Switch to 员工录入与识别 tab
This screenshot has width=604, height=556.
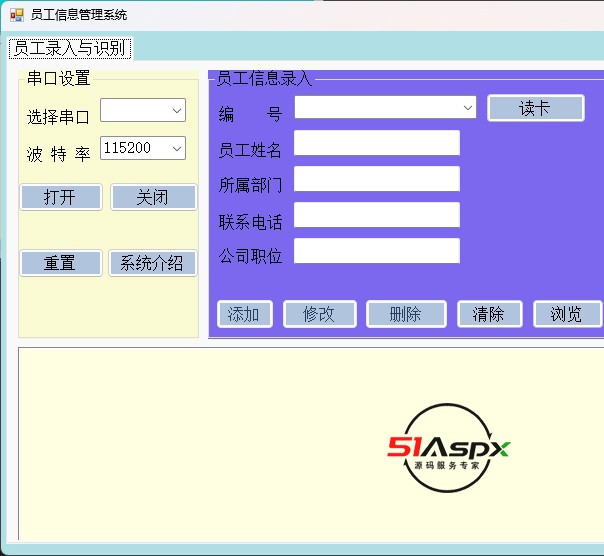click(70, 48)
